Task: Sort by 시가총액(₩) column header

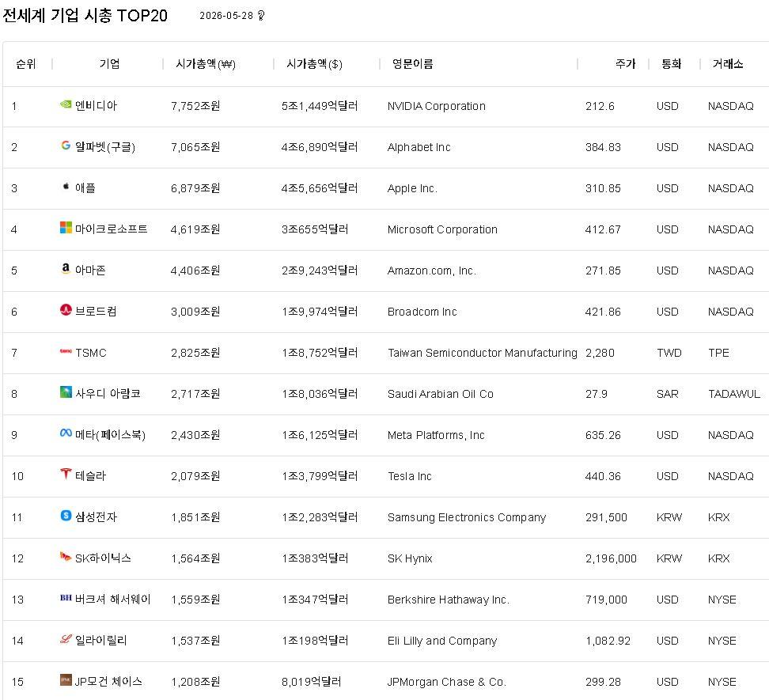Action: 206,64
